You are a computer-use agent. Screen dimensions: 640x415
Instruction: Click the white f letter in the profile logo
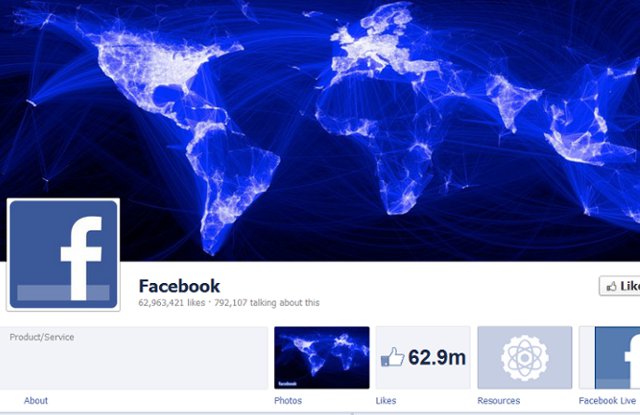(x=81, y=258)
